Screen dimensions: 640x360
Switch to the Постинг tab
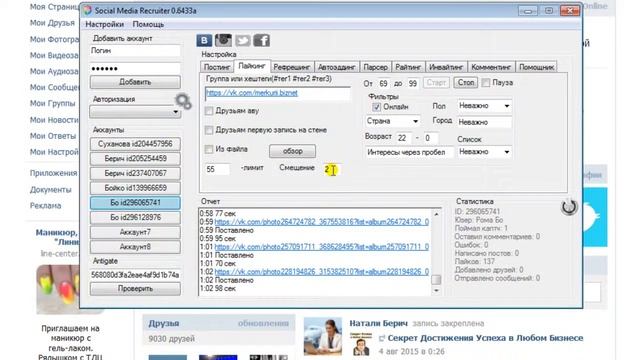217,67
